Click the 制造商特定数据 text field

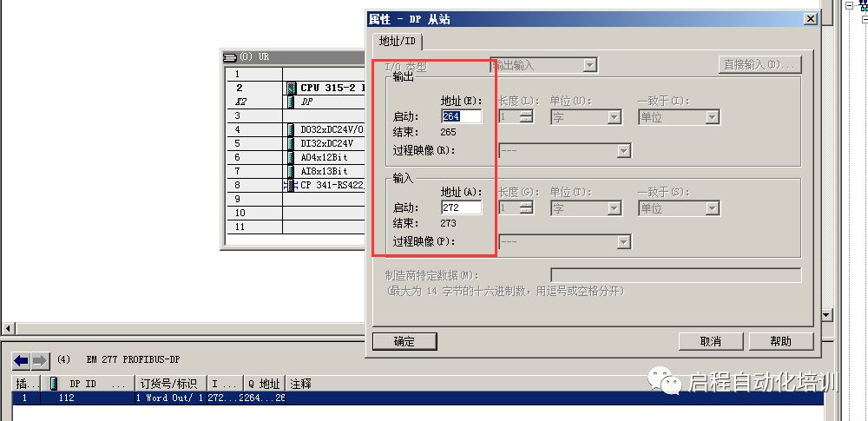point(675,275)
